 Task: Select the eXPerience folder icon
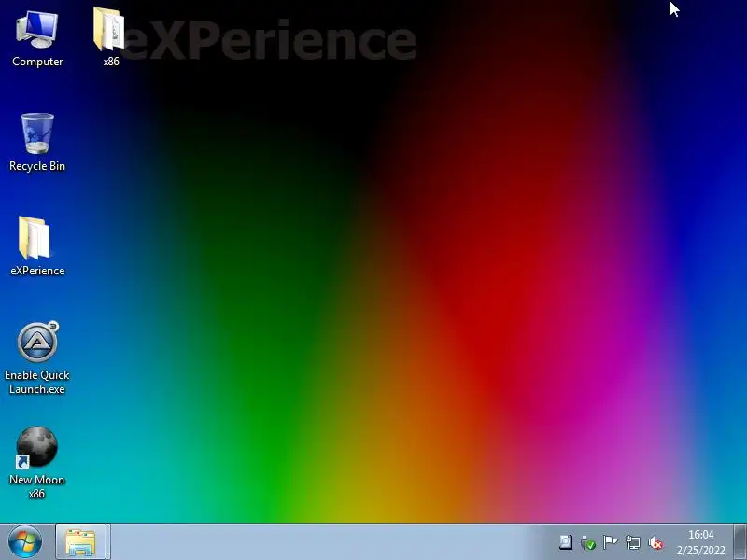point(37,246)
